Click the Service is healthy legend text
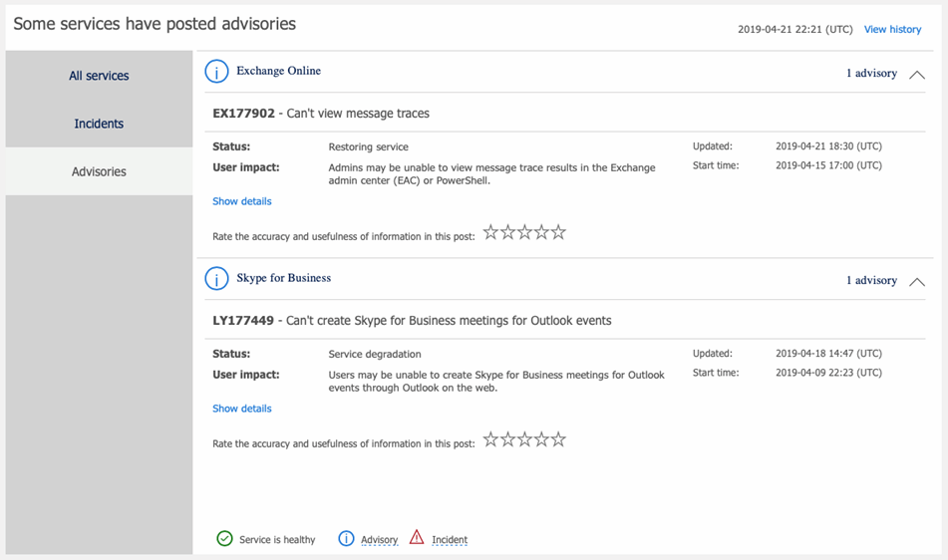This screenshot has height=560, width=948. [x=277, y=539]
